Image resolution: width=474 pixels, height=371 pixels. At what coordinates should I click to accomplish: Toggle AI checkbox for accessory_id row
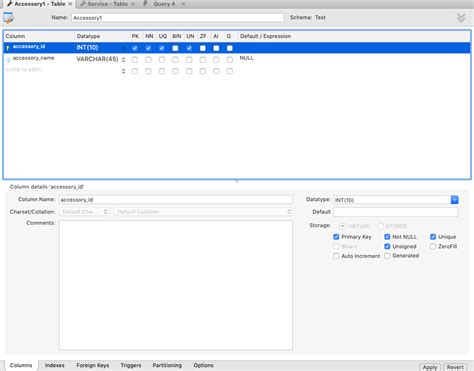click(216, 48)
